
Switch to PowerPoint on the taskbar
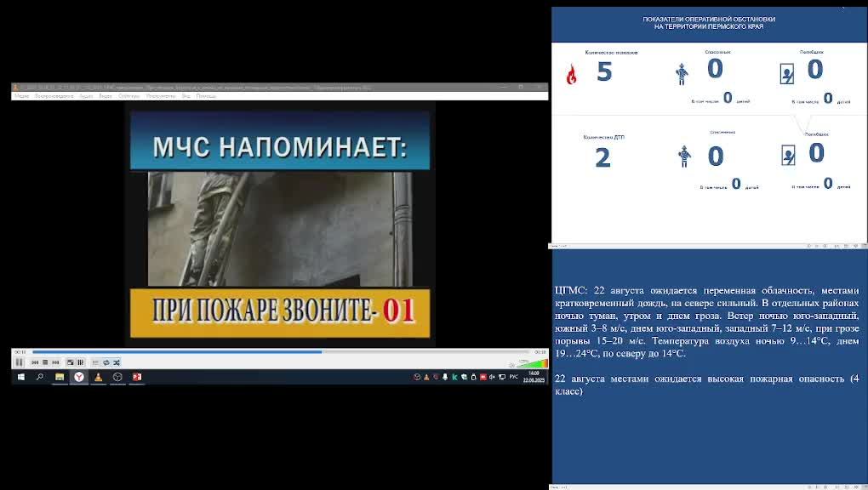click(x=137, y=377)
